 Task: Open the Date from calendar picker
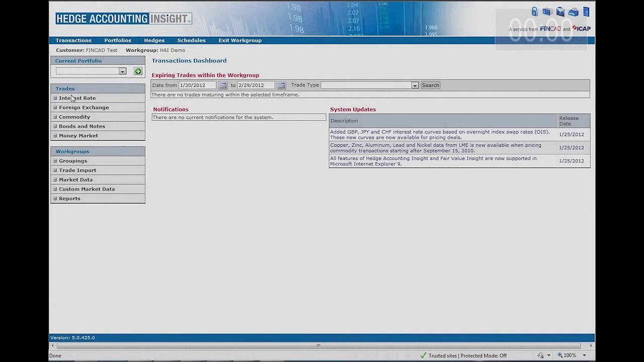point(222,85)
